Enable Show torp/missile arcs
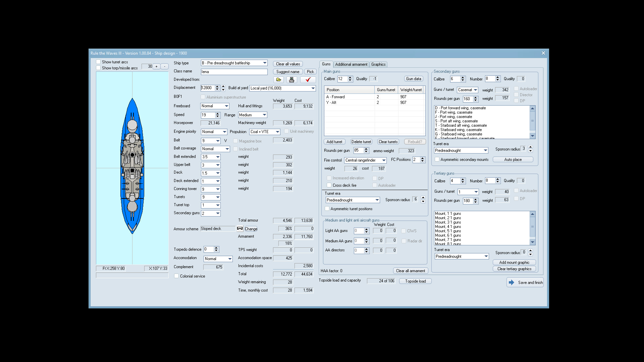 click(x=98, y=67)
